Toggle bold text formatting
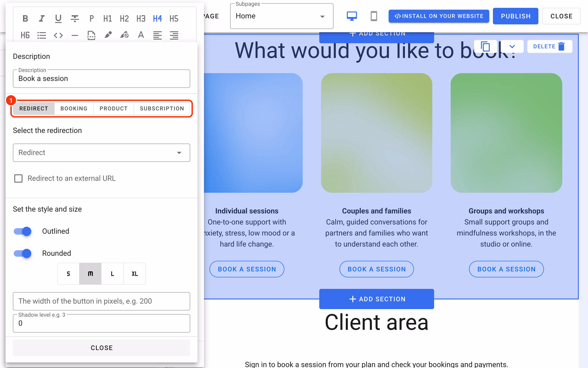Screen dimensions: 588x368 tap(25, 18)
